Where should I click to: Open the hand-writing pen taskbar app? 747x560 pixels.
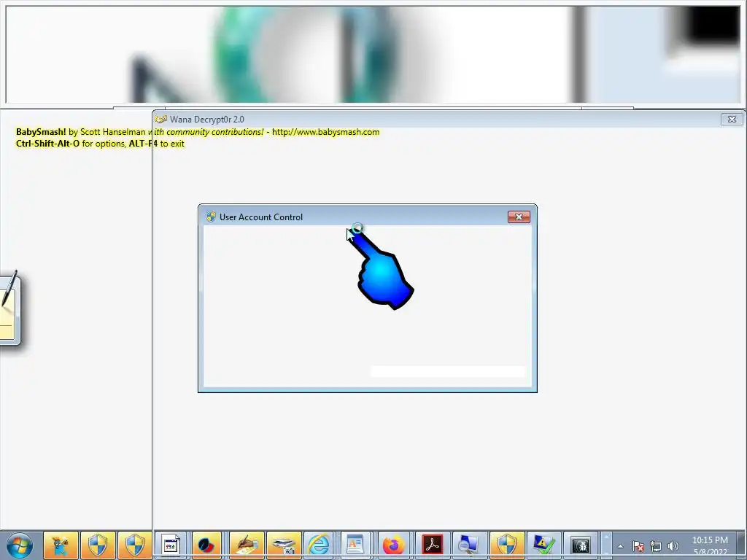coord(247,545)
